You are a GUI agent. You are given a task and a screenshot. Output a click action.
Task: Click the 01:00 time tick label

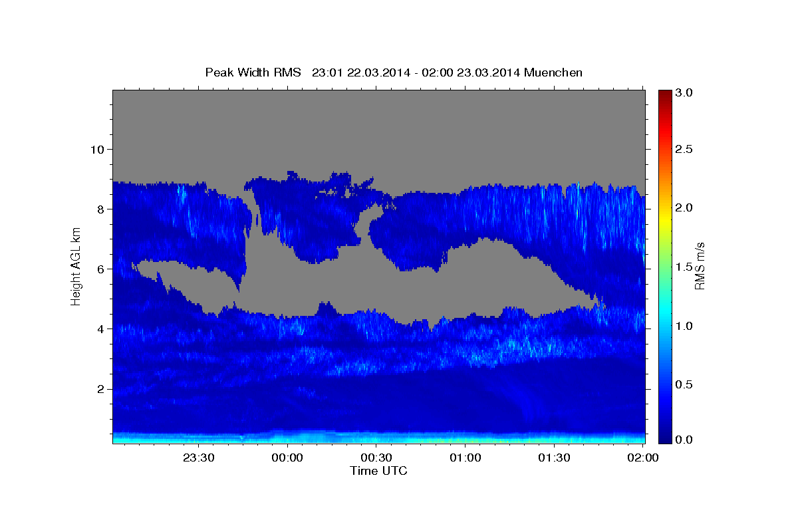coord(465,458)
